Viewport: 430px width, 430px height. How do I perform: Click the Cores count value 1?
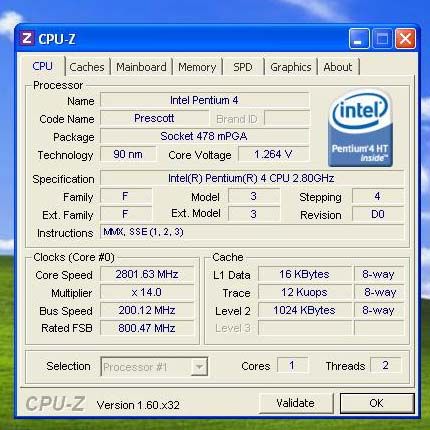(292, 365)
